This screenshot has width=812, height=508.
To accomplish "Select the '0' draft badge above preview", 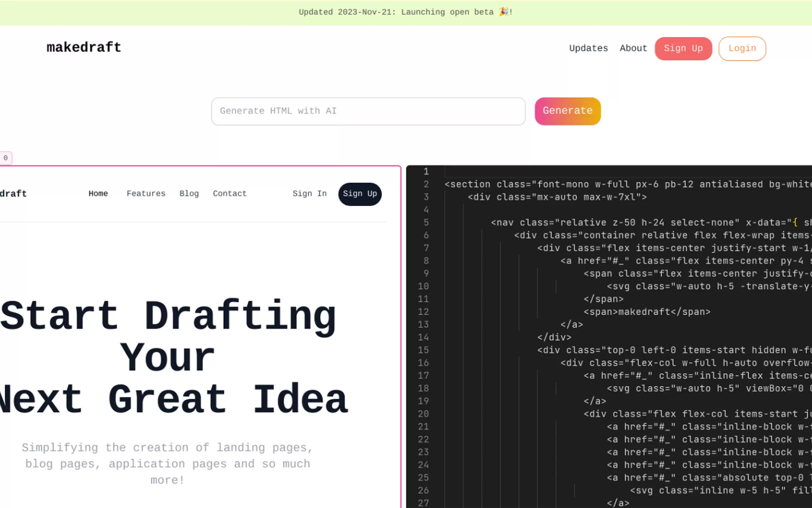I will pyautogui.click(x=6, y=158).
